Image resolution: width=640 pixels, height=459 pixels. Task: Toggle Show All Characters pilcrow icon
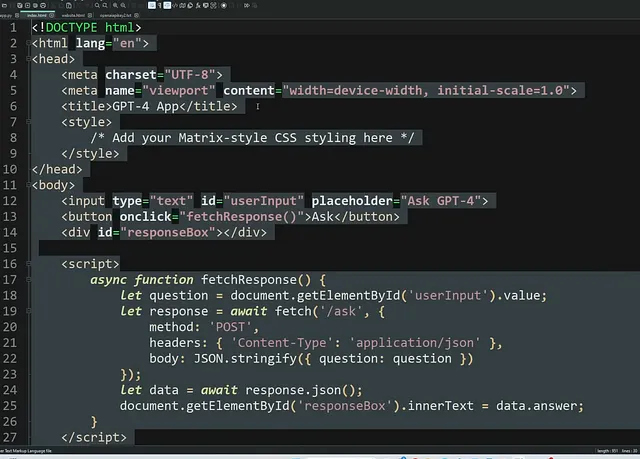[x=160, y=5]
